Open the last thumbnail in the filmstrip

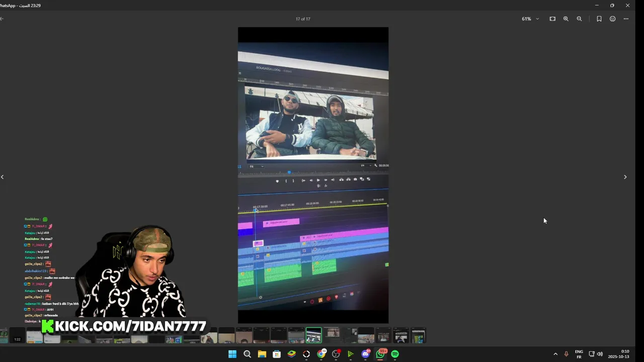tap(419, 335)
